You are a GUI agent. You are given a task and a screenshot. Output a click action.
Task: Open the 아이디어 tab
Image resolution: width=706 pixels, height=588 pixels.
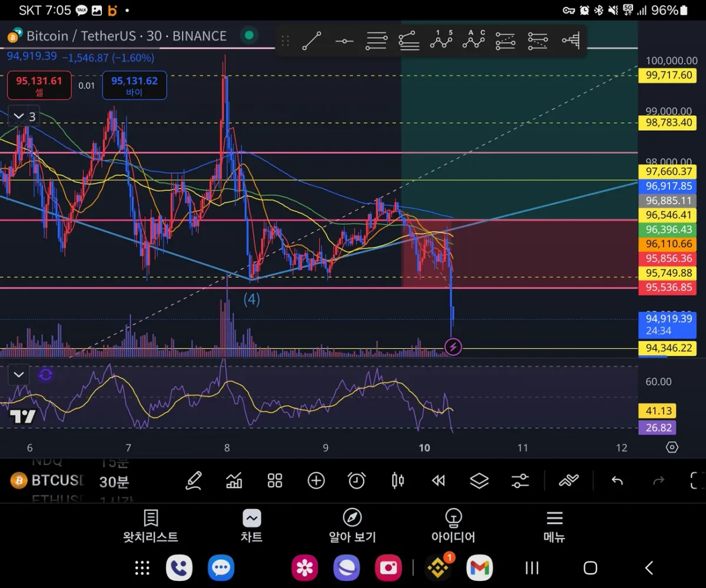tap(453, 526)
